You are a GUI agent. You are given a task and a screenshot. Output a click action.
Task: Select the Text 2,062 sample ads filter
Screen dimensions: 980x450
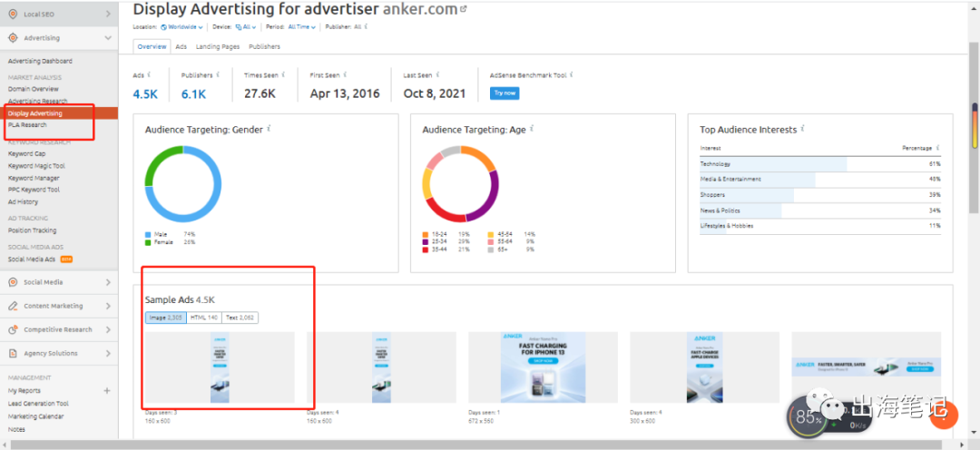click(240, 318)
